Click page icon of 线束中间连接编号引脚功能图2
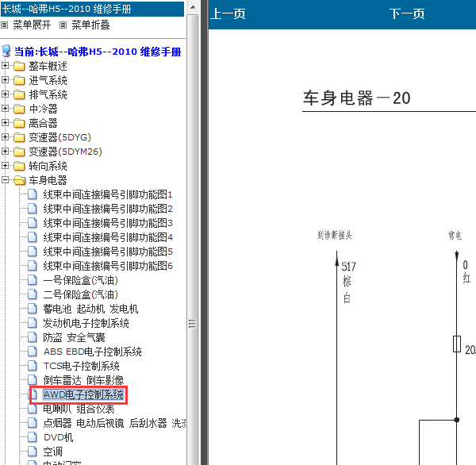476x465 pixels. click(x=33, y=209)
